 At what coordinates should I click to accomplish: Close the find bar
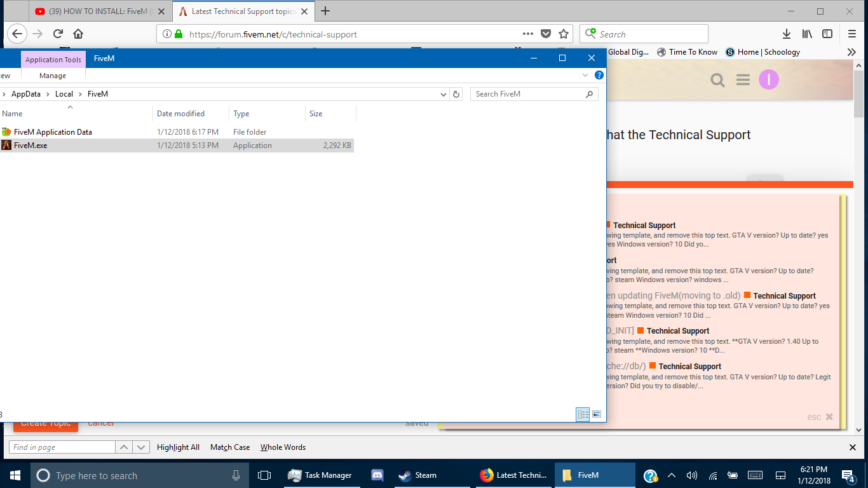coord(853,447)
